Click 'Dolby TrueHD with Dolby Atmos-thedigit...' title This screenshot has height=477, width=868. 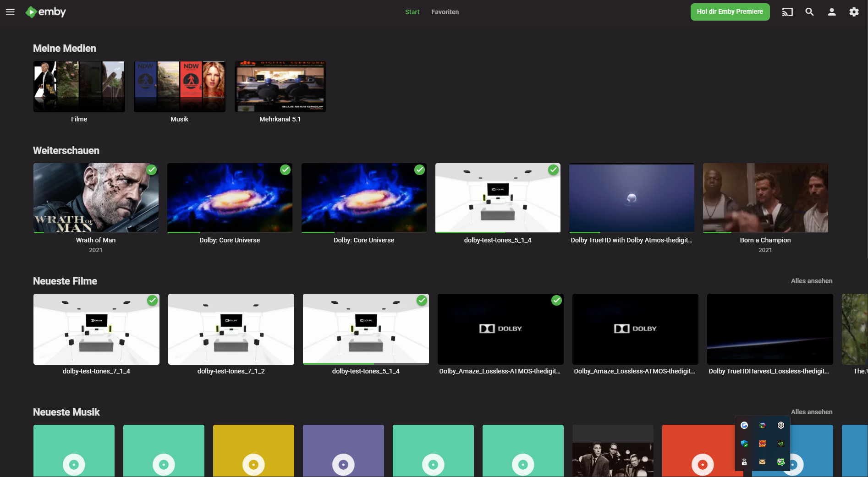coord(632,240)
